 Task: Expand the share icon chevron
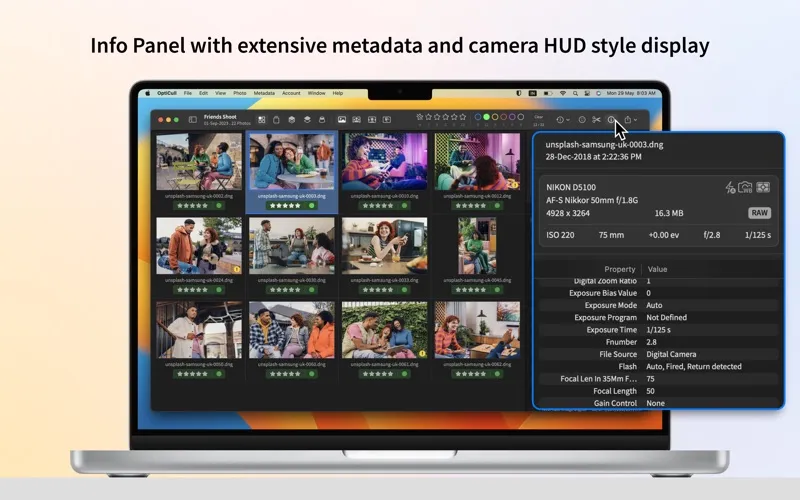635,120
